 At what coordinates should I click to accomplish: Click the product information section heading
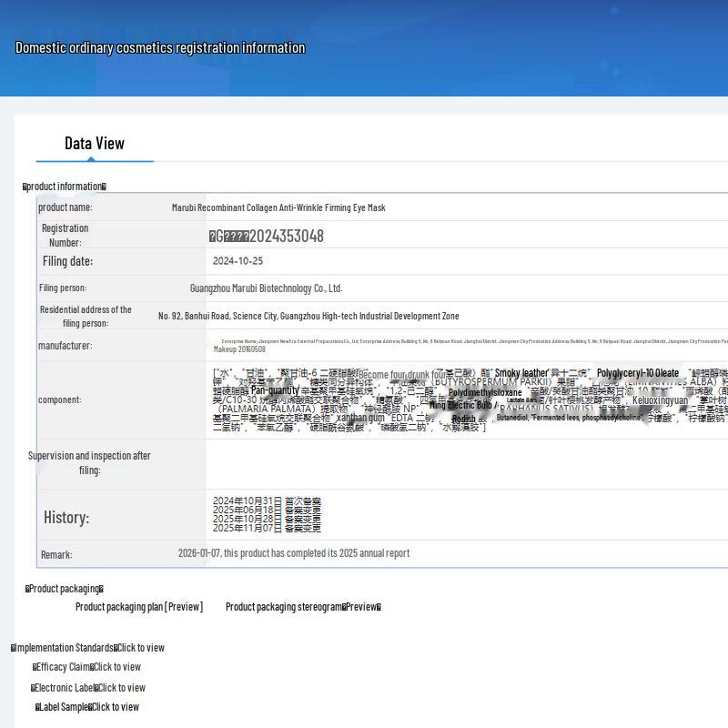(65, 187)
